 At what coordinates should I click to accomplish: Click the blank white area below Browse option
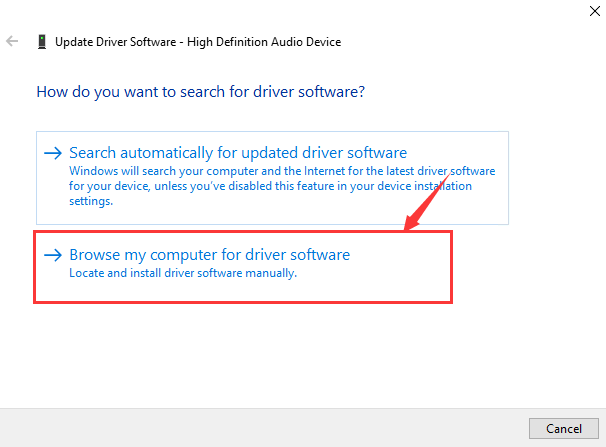click(271, 355)
